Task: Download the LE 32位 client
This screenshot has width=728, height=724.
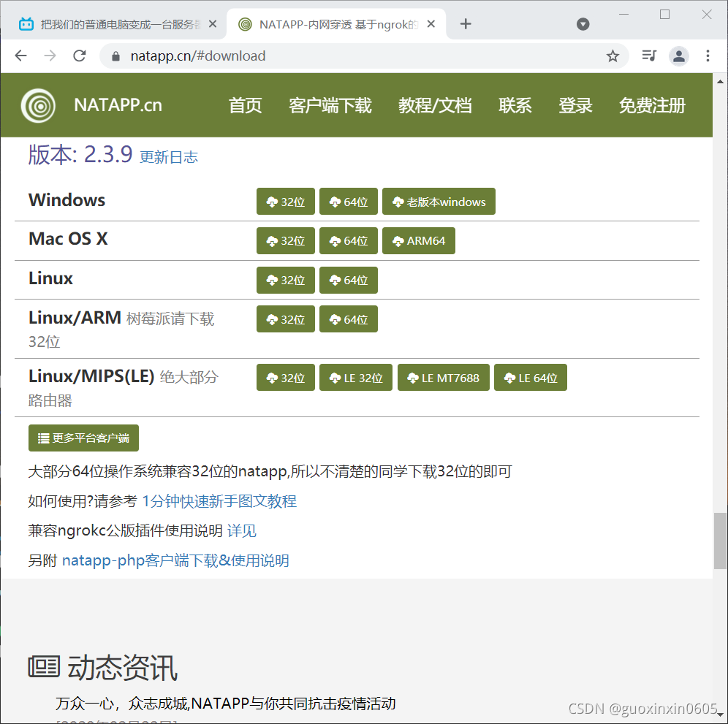Action: (356, 378)
